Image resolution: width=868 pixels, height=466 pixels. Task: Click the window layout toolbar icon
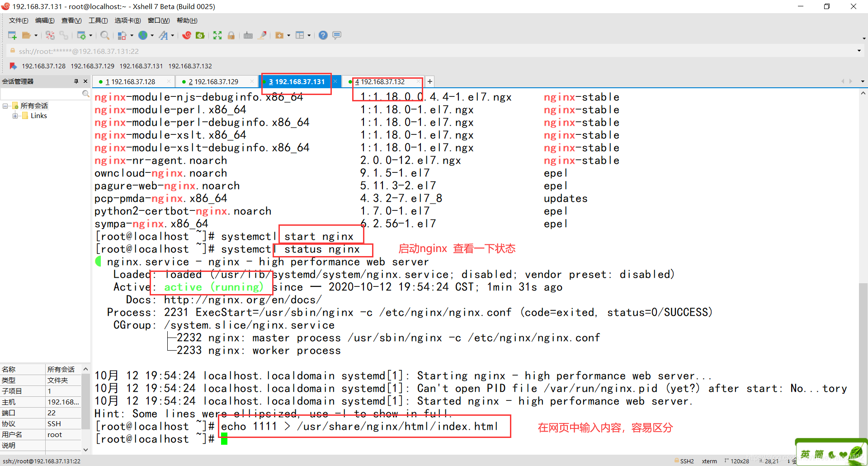pyautogui.click(x=300, y=35)
